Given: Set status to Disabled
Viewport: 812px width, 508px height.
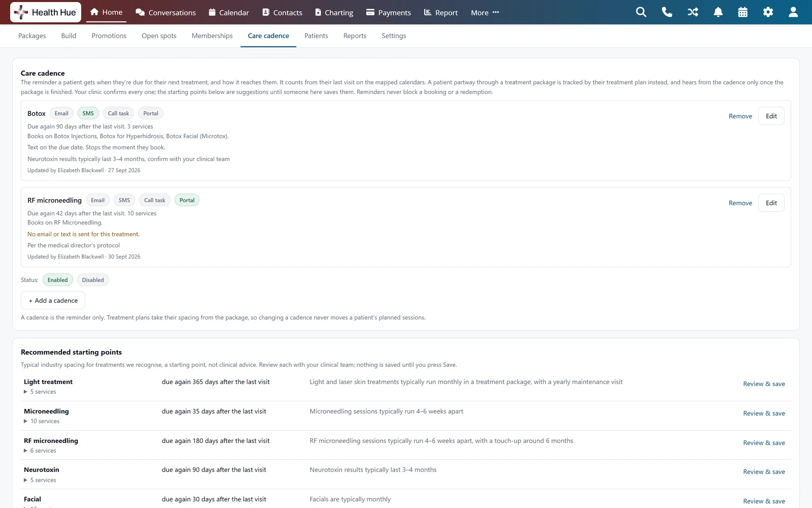Looking at the screenshot, I should (93, 280).
